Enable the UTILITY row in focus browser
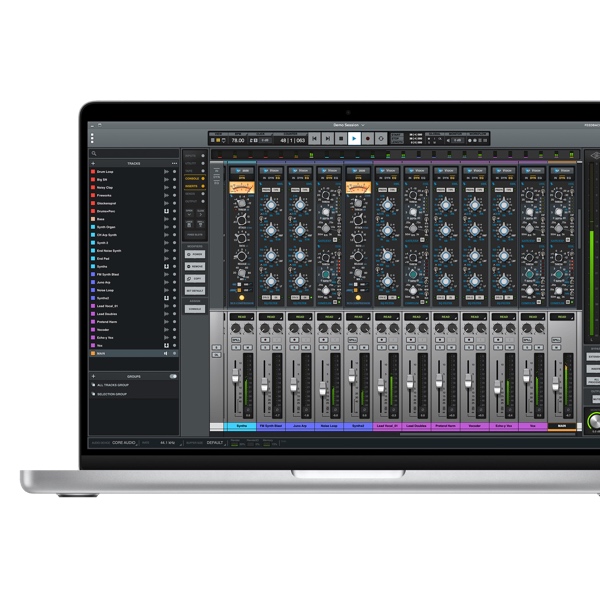Image resolution: width=600 pixels, height=600 pixels. point(195,163)
